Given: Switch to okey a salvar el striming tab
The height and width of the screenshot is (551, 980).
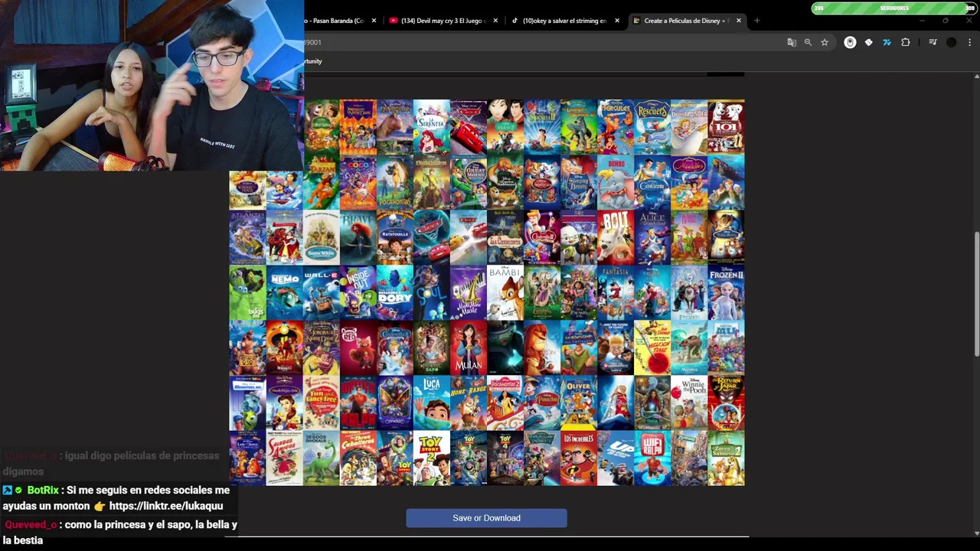Looking at the screenshot, I should [x=565, y=21].
